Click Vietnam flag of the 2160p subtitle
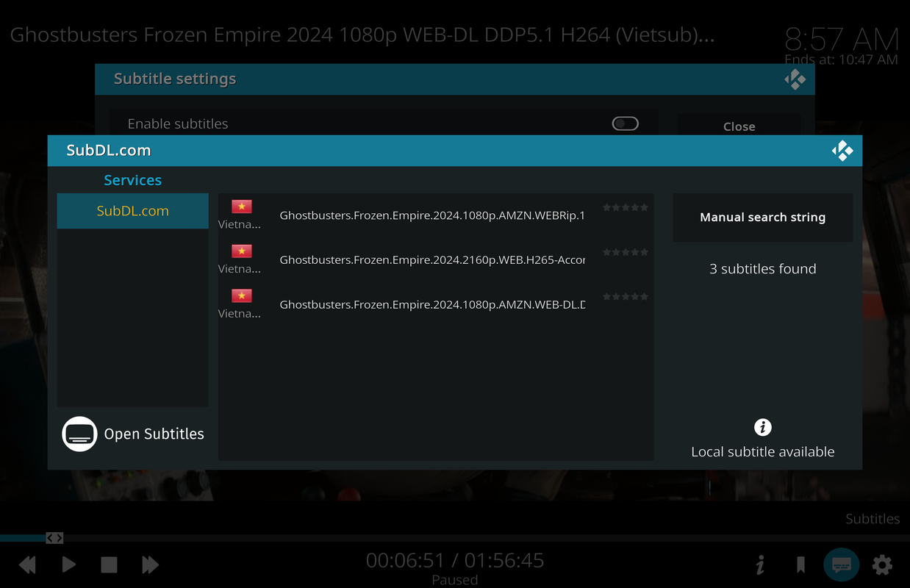 click(x=241, y=251)
